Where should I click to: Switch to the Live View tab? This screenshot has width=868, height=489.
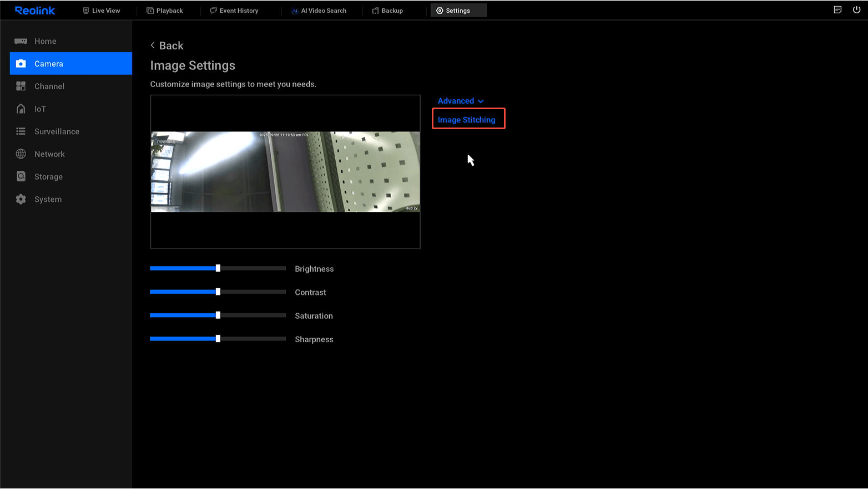(102, 11)
